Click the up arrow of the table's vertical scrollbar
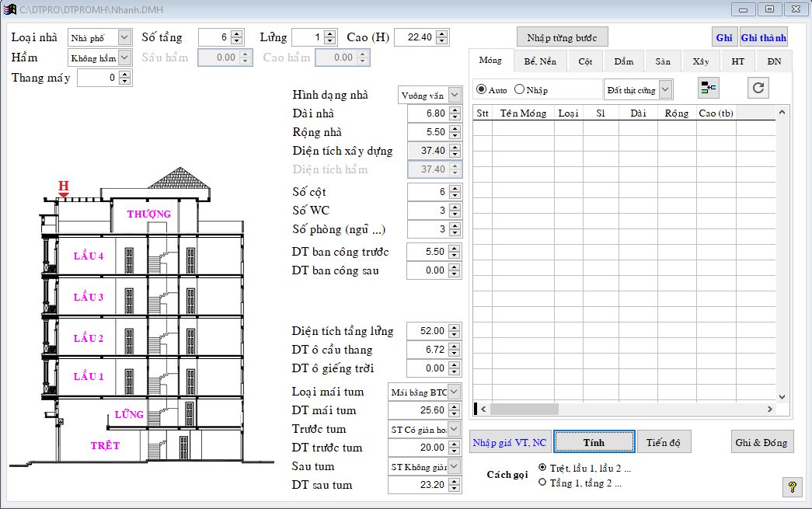The image size is (812, 509). point(782,113)
